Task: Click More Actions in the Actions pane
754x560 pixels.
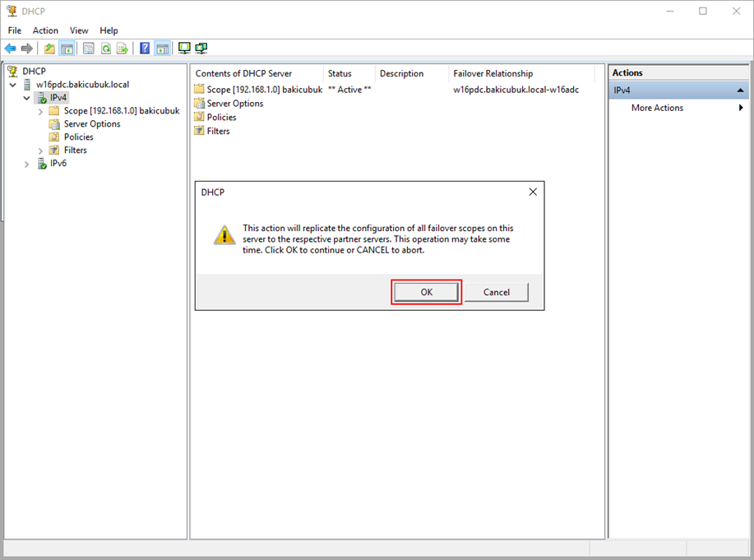Action: tap(657, 108)
